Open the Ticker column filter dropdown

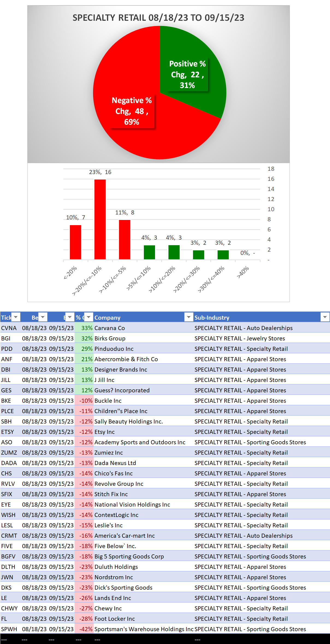pos(16,317)
